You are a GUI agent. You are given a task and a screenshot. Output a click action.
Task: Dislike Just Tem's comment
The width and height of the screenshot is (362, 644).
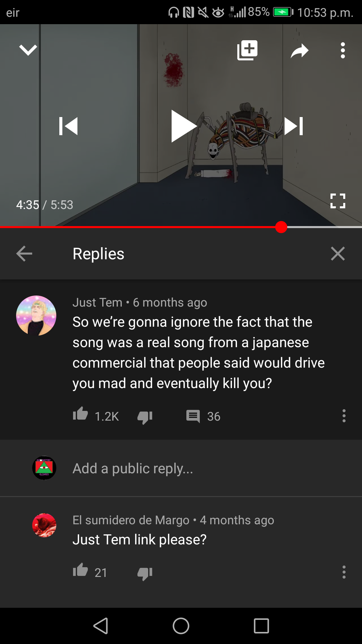coord(145,417)
